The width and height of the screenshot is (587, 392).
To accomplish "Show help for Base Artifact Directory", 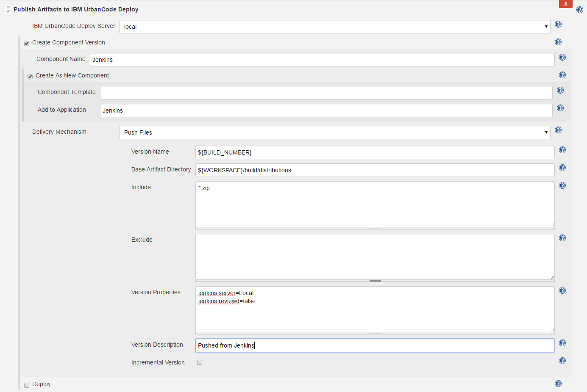I will pyautogui.click(x=562, y=168).
